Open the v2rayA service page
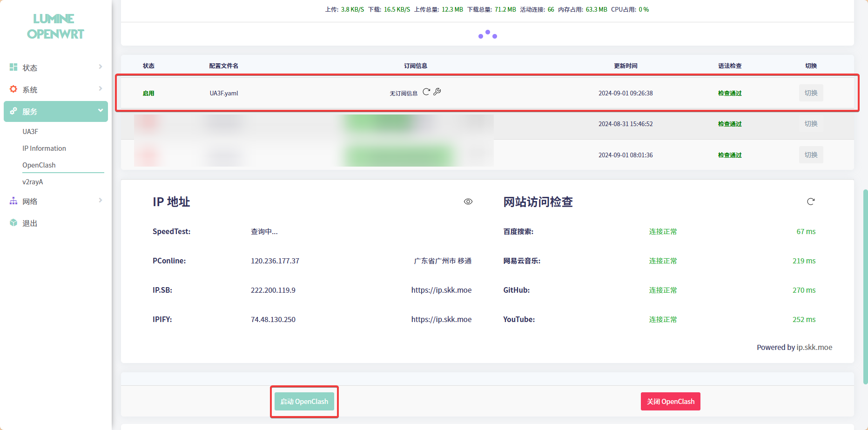This screenshot has height=430, width=868. pyautogui.click(x=33, y=182)
